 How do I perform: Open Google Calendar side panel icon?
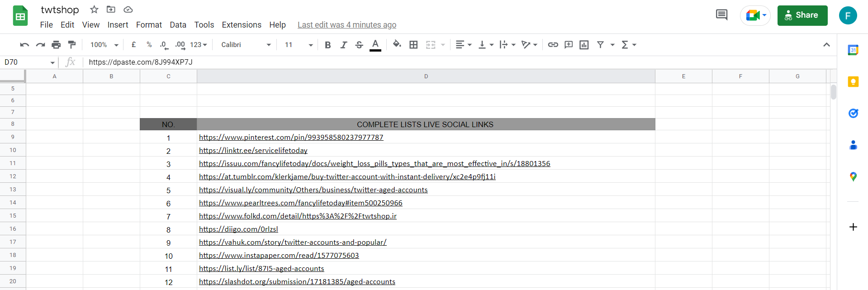point(853,50)
